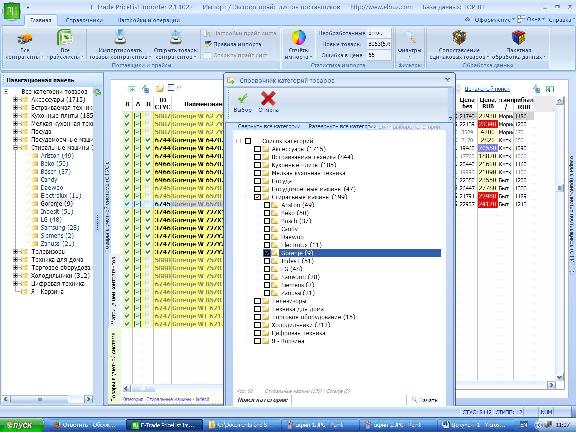Click the rightmost icon above right price table

tap(550, 89)
